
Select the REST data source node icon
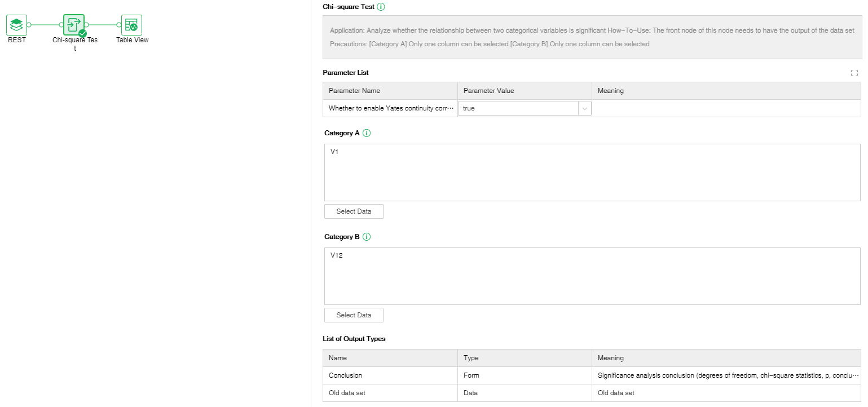tap(17, 25)
